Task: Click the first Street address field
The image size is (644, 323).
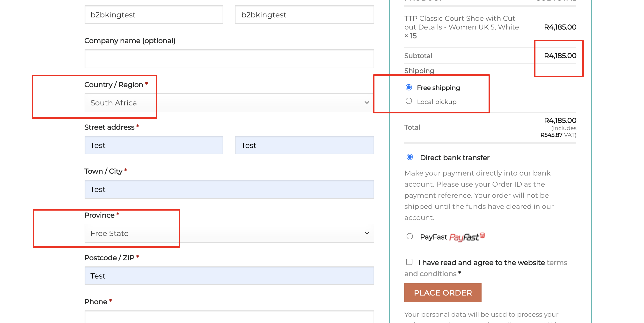Action: pyautogui.click(x=154, y=145)
